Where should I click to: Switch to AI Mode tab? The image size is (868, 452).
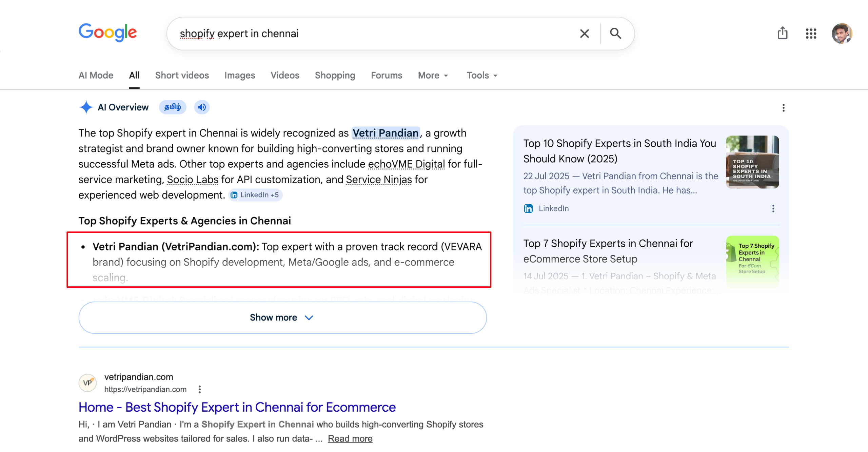point(96,76)
